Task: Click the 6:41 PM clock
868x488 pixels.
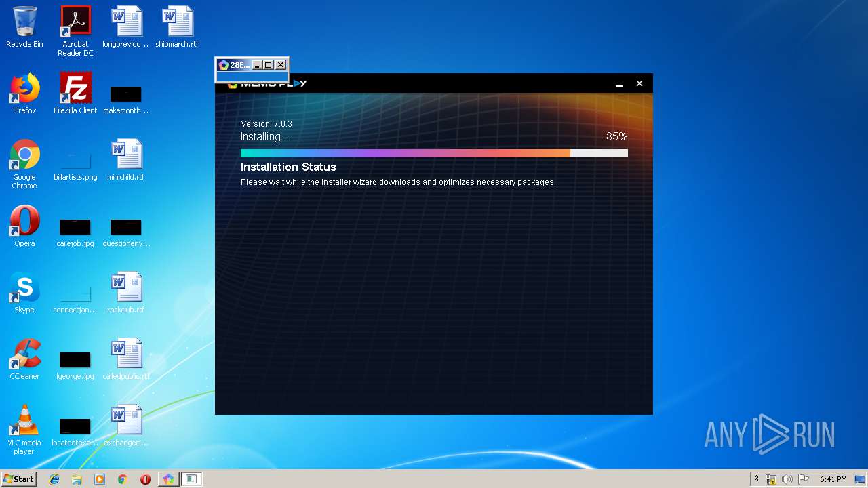Action: tap(833, 479)
